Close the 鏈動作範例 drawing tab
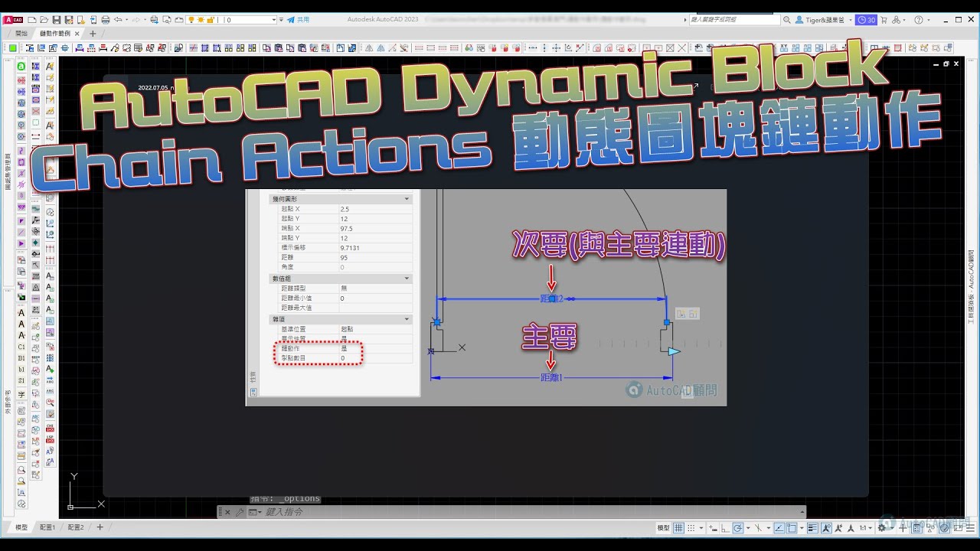Screen dimensions: 980x551 (77, 34)
